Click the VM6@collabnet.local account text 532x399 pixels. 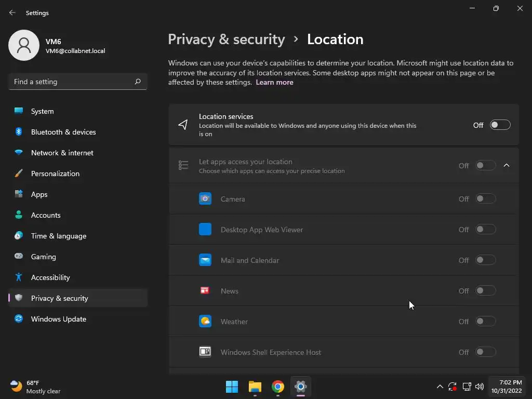click(x=75, y=51)
